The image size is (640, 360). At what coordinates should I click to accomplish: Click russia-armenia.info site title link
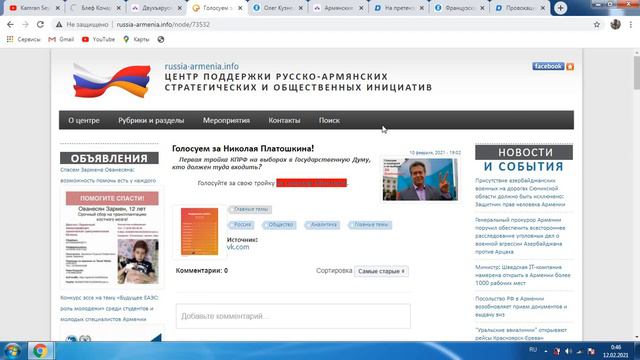[x=202, y=66]
